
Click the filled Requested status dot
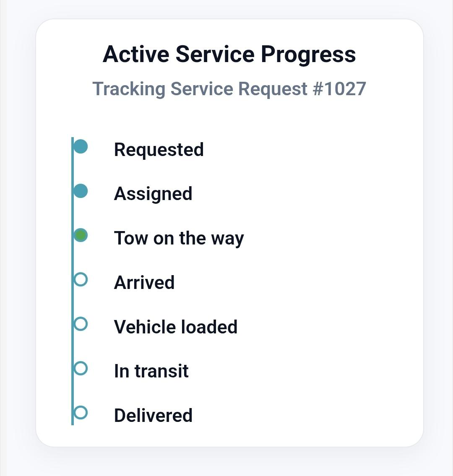tap(80, 147)
